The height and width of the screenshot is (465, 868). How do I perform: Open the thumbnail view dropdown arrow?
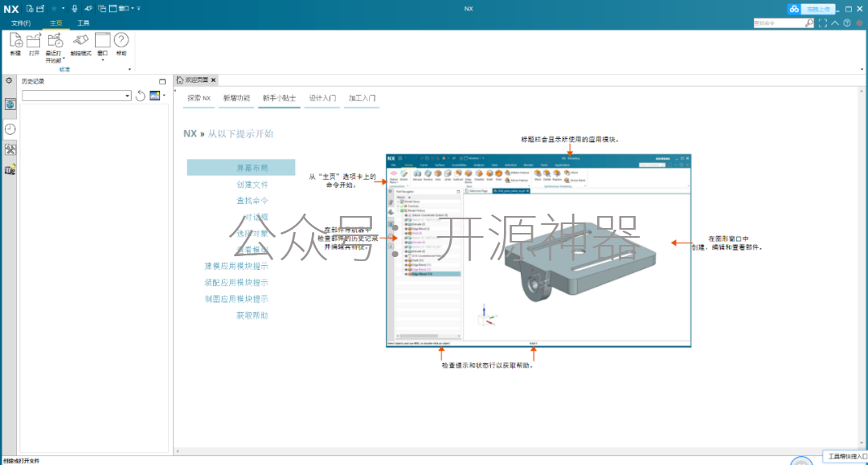click(x=165, y=96)
